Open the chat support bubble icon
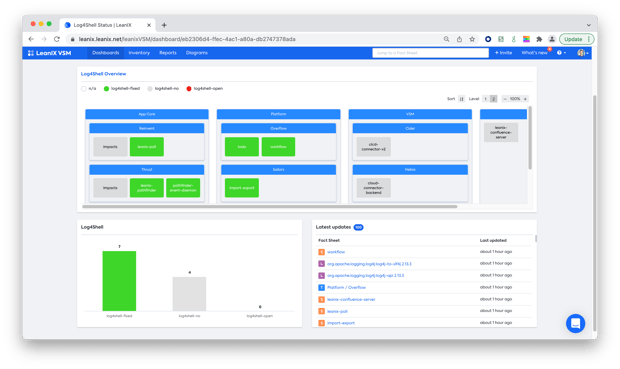 click(575, 323)
